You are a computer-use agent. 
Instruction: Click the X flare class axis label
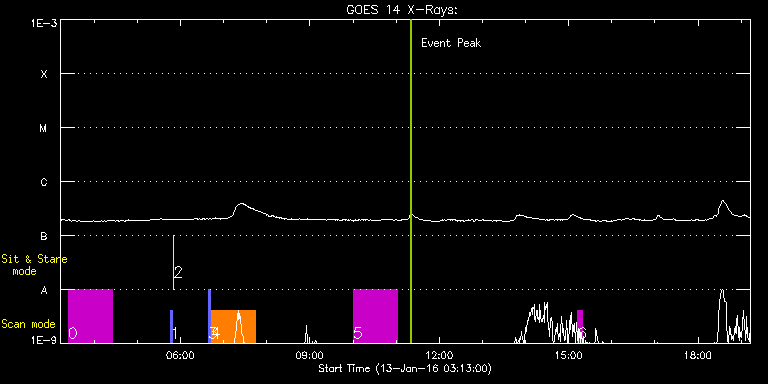tap(44, 74)
